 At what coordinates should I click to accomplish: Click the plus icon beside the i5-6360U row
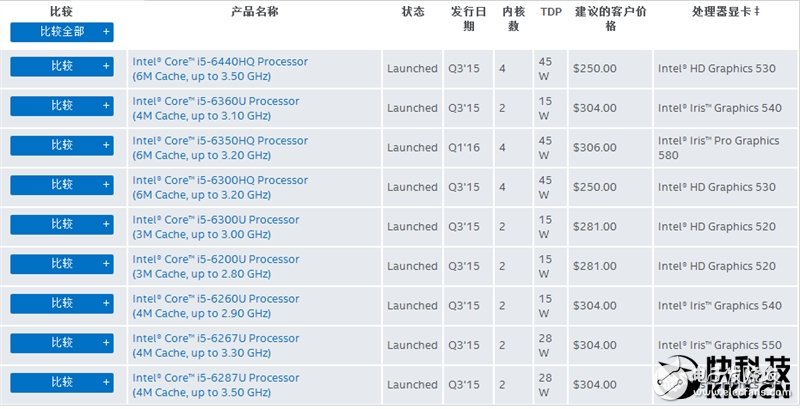click(x=106, y=106)
